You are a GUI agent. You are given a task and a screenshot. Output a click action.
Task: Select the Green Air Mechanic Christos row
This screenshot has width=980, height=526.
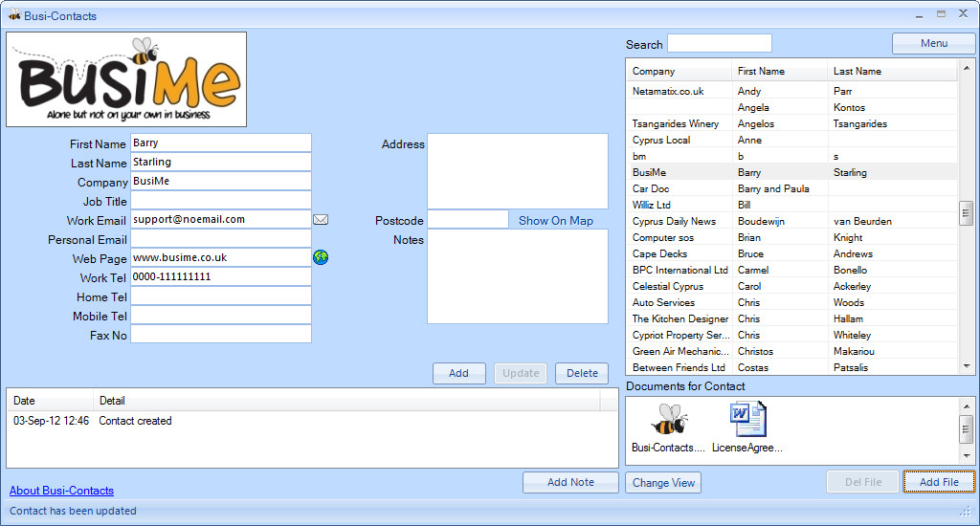(791, 351)
